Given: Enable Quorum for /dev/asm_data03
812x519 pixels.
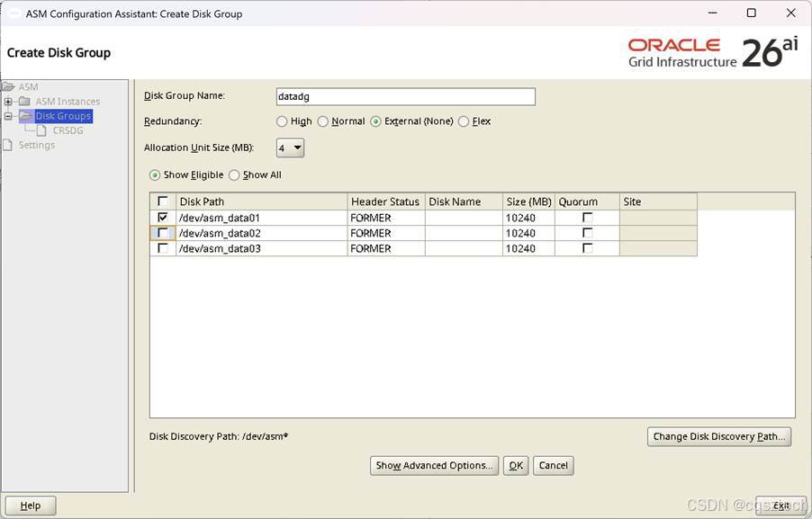Looking at the screenshot, I should click(x=587, y=248).
